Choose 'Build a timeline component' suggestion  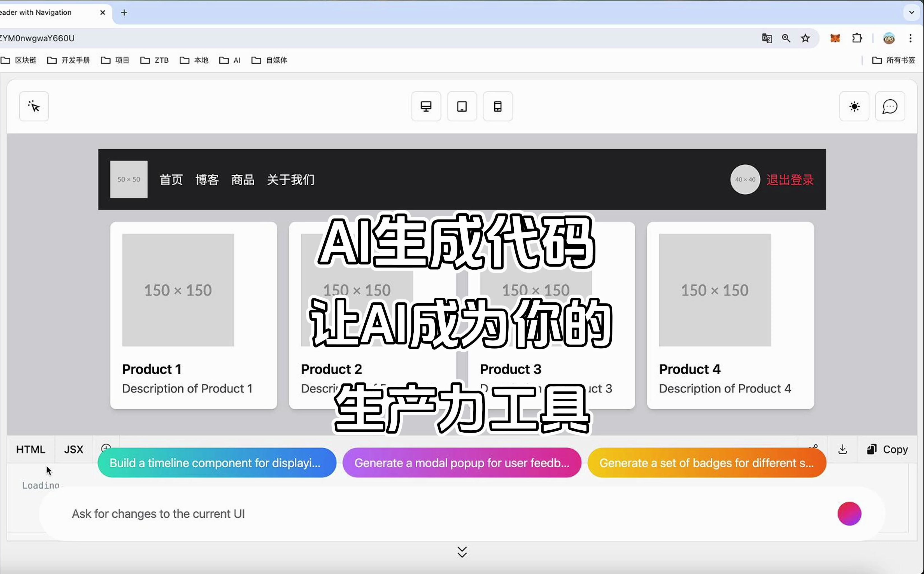coord(217,463)
